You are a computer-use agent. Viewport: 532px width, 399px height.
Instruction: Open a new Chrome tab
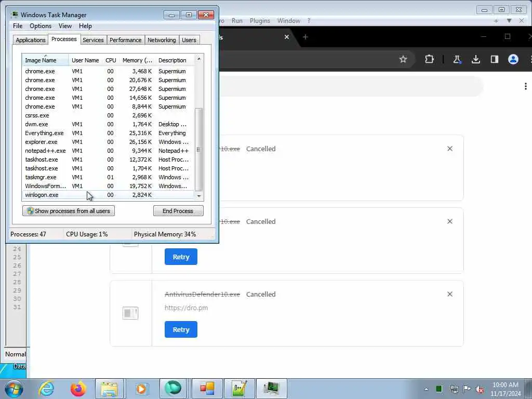point(305,37)
